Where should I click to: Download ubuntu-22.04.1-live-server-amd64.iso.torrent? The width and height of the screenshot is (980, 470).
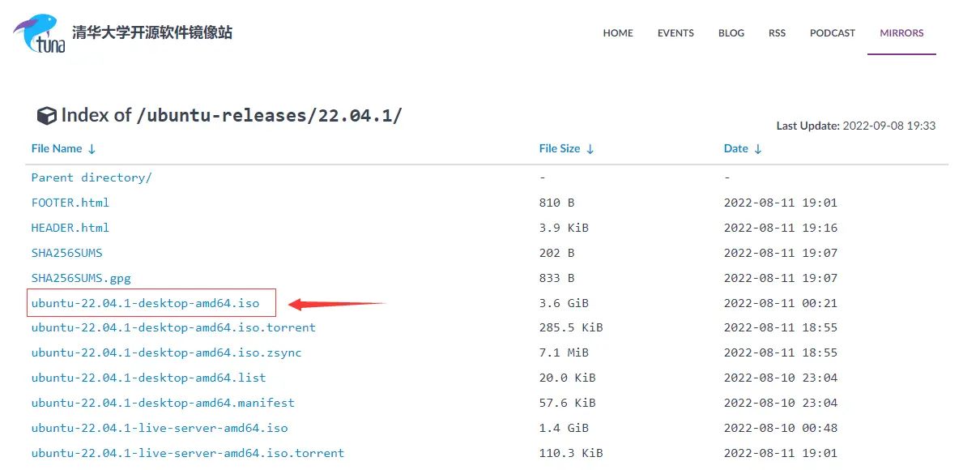tap(188, 453)
